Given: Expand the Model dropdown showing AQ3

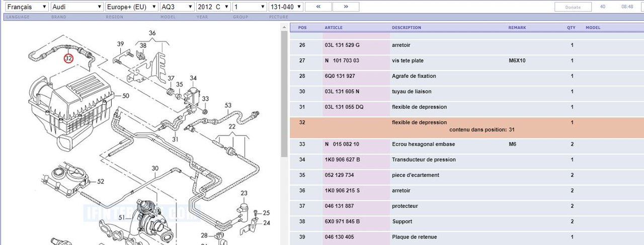Looking at the screenshot, I should tap(176, 7).
